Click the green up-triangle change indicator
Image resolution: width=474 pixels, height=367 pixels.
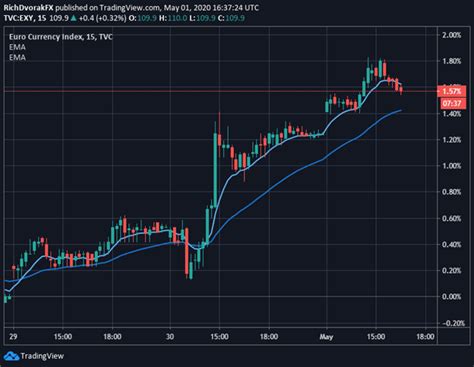pos(74,18)
